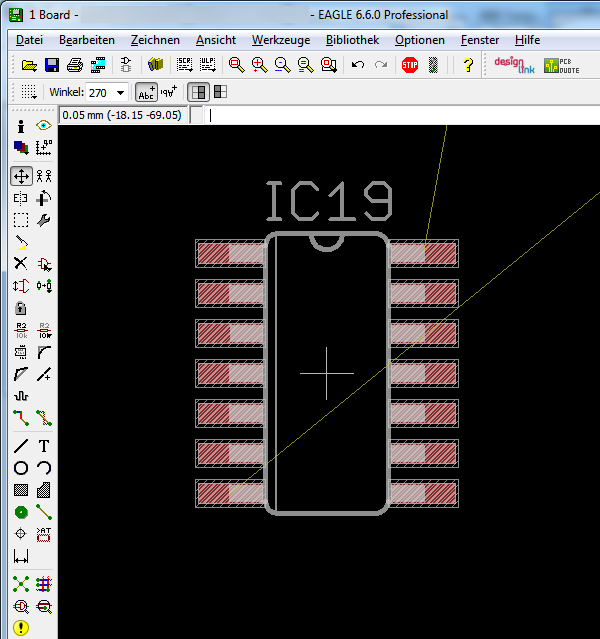600x639 pixels.
Task: Print the board layout
Action: click(75, 65)
